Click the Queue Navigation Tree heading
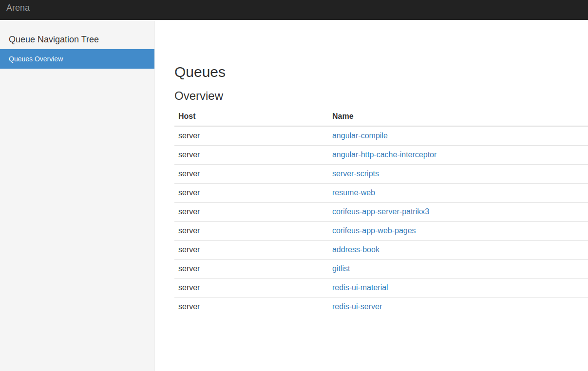This screenshot has width=588, height=371. tap(54, 39)
